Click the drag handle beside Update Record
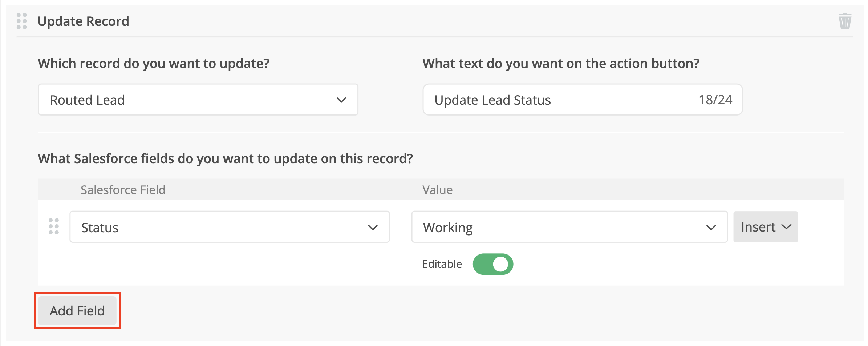Viewport: 868px width, 346px height. coord(22,21)
